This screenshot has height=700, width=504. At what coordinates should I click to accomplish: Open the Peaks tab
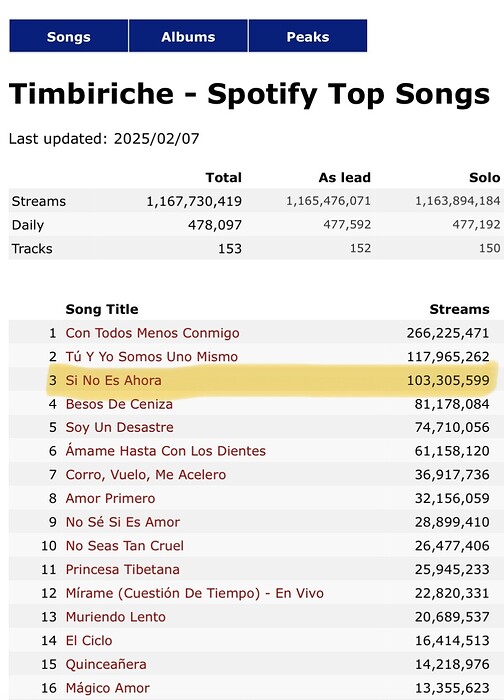coord(308,36)
